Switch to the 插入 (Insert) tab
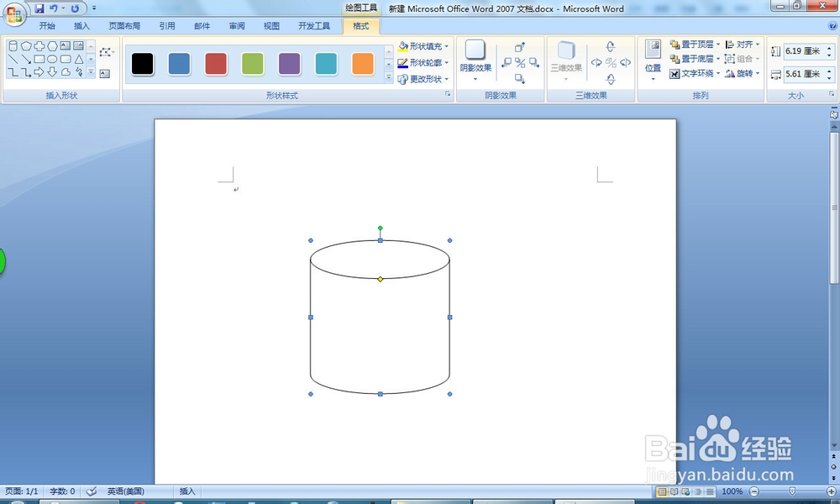The width and height of the screenshot is (840, 504). tap(81, 26)
